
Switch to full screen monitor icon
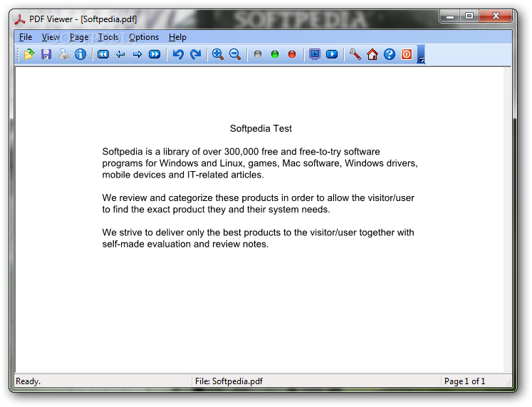click(315, 54)
